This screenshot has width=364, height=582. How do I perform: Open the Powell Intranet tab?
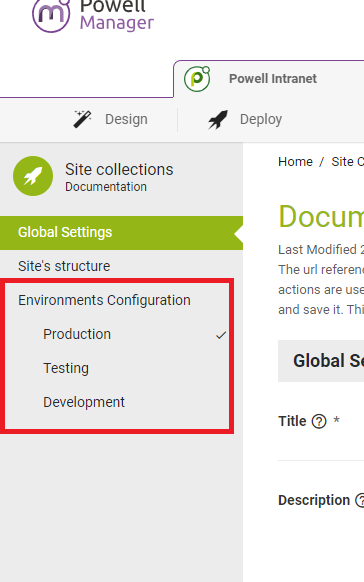tap(273, 79)
